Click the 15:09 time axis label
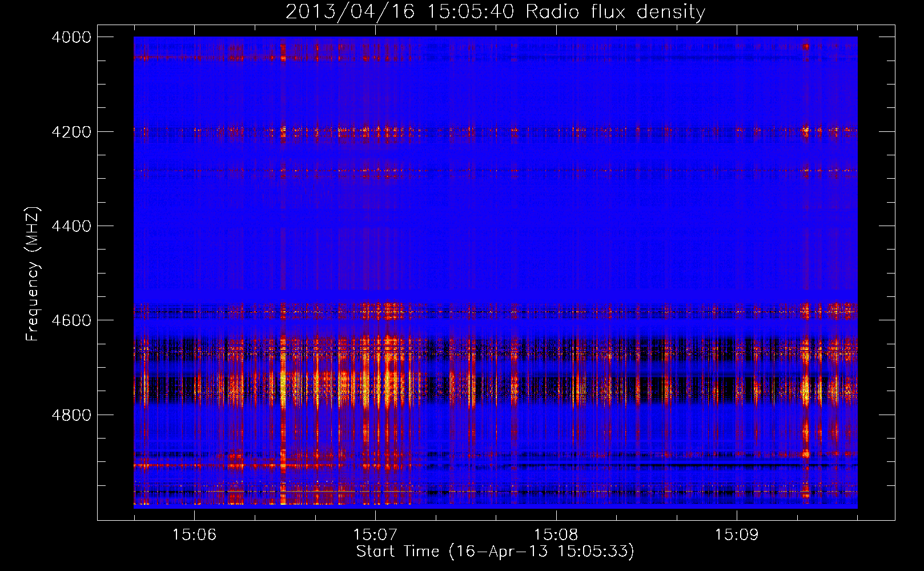The height and width of the screenshot is (571, 924). click(737, 534)
